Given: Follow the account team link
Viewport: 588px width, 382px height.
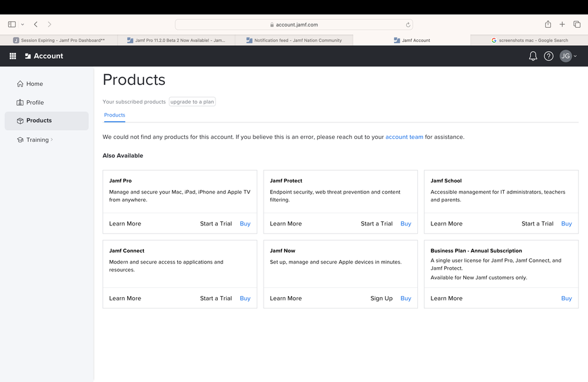Looking at the screenshot, I should (x=404, y=137).
